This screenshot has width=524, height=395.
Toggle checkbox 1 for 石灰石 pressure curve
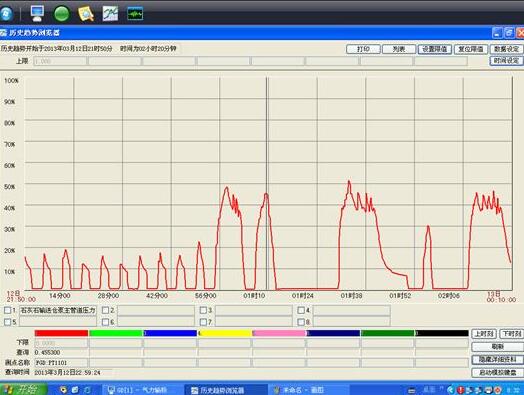7,310
